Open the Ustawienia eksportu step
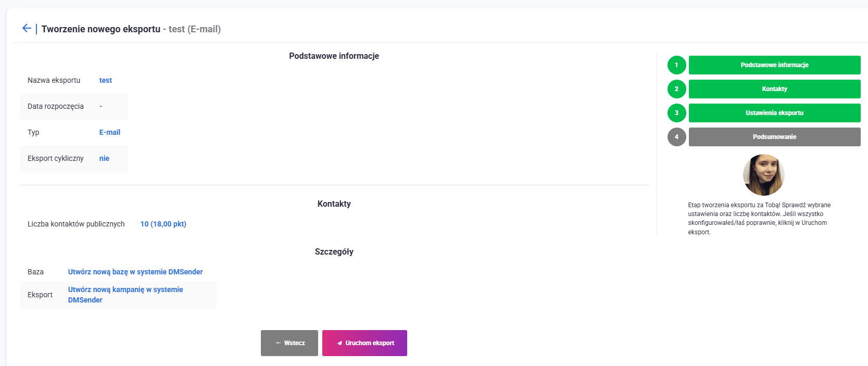868x366 pixels. pyautogui.click(x=774, y=113)
